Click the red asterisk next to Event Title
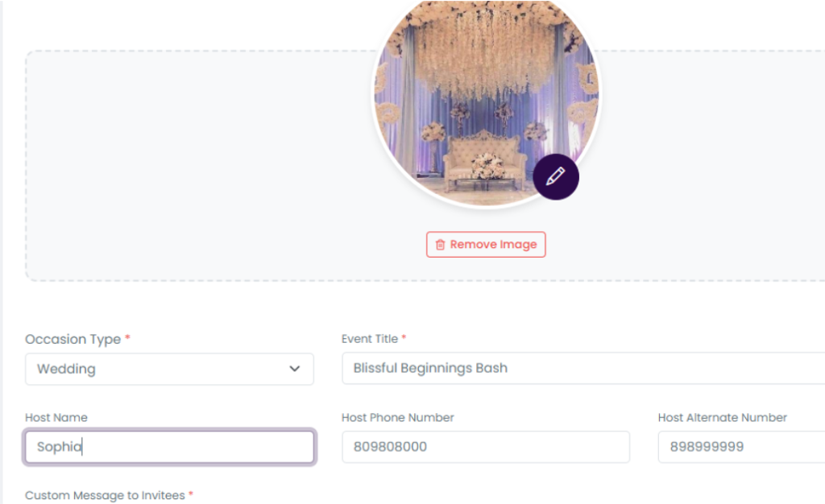This screenshot has width=825, height=504. pos(404,338)
